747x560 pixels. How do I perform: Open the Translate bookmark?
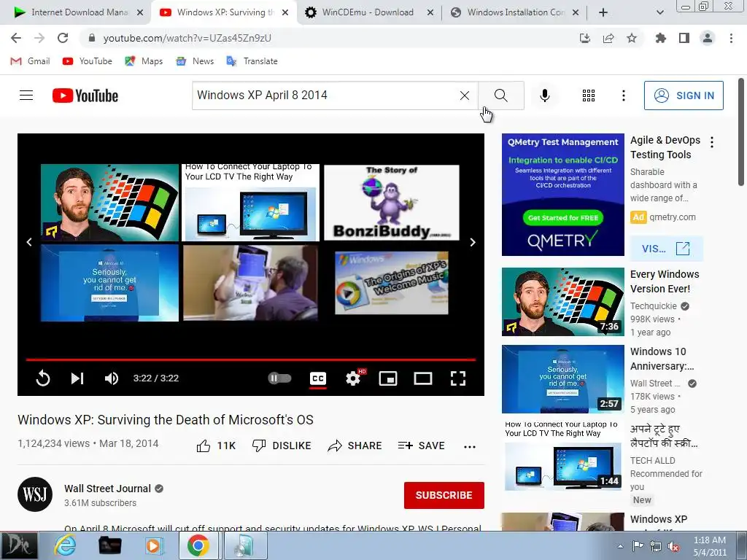252,61
